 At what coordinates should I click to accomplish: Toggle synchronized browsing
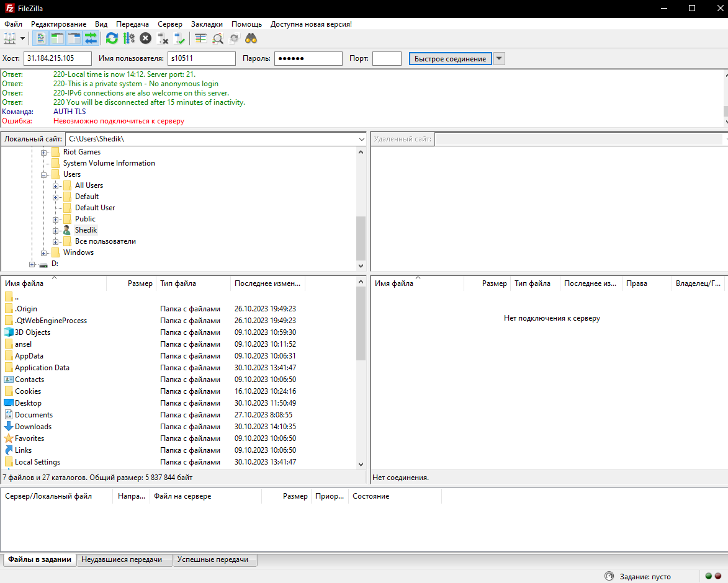click(234, 38)
